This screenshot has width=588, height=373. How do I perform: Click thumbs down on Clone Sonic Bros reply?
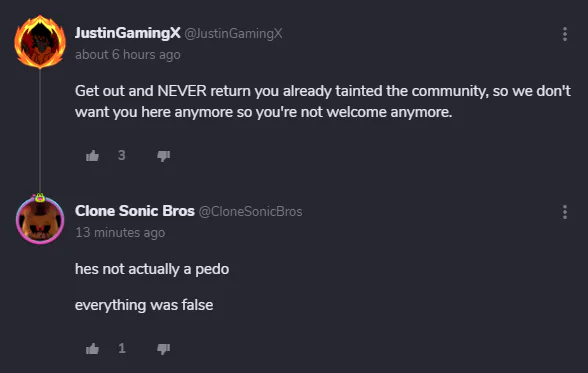tap(164, 349)
